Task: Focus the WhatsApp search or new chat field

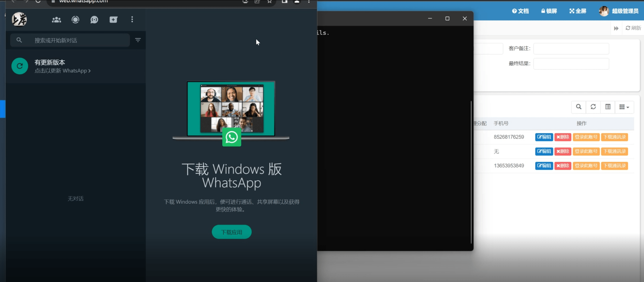Action: coord(70,40)
